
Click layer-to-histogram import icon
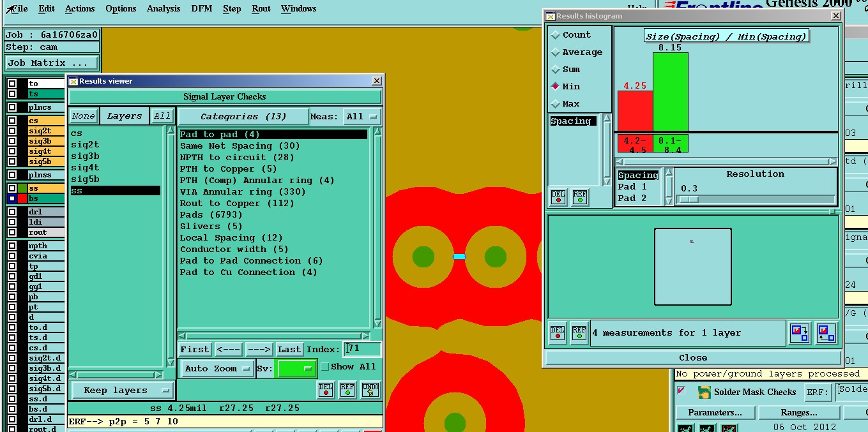(826, 333)
